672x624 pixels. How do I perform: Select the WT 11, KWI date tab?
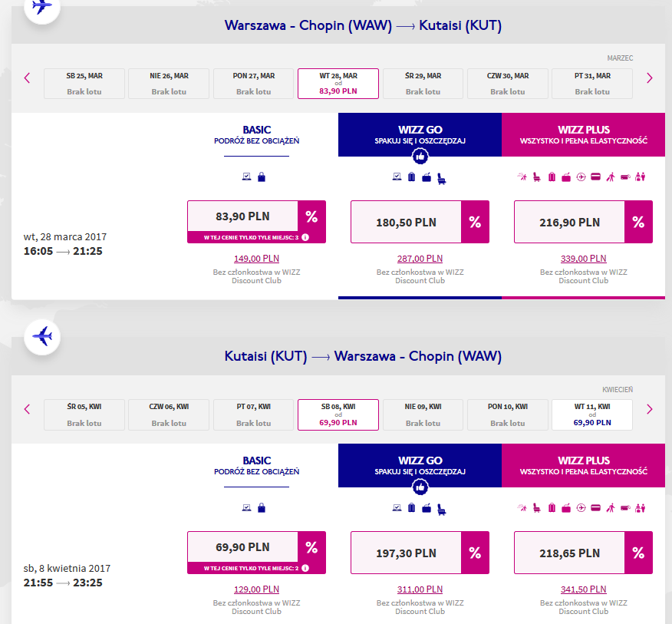click(x=592, y=414)
